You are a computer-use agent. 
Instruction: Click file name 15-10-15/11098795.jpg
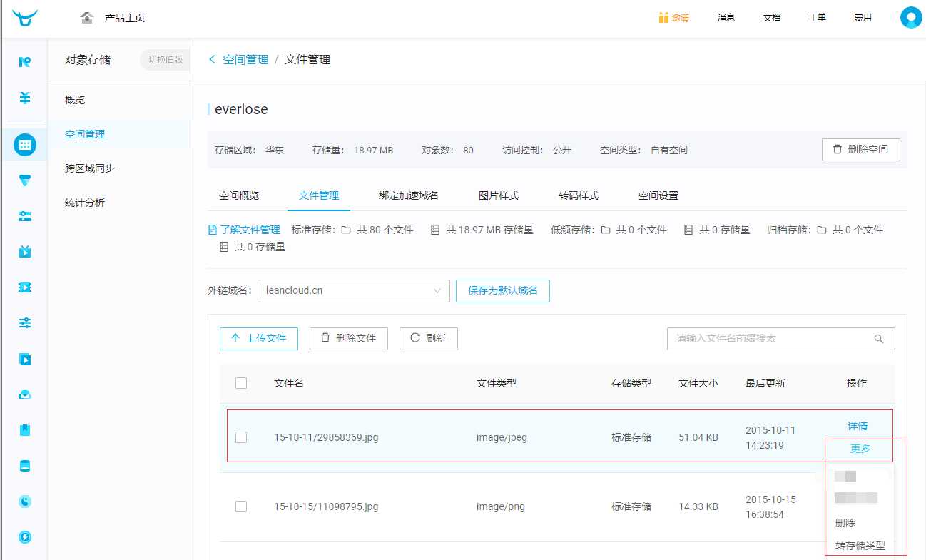click(x=326, y=506)
